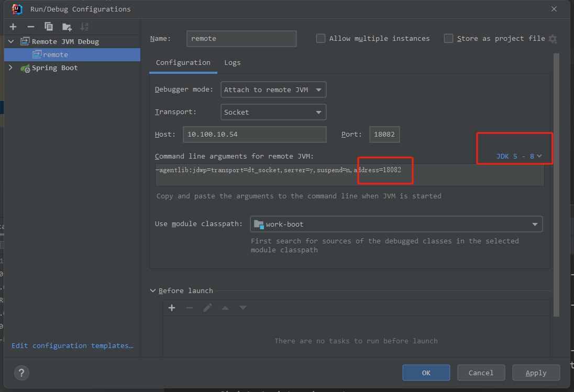Viewport: 574px width, 392px height.
Task: Click the Copy Configuration icon
Action: [x=49, y=27]
